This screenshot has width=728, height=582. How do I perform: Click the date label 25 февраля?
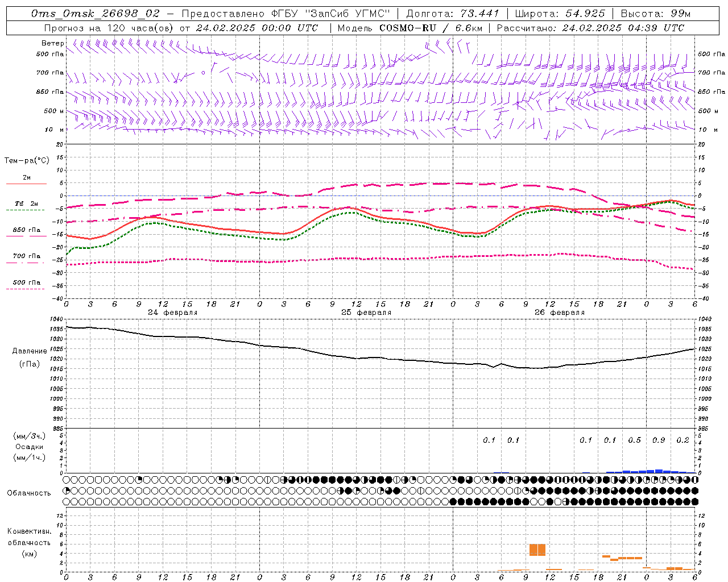coord(366,313)
